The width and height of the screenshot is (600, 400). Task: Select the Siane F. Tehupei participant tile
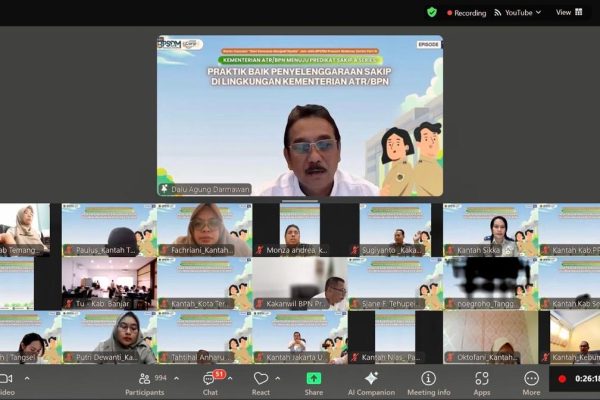point(395,283)
